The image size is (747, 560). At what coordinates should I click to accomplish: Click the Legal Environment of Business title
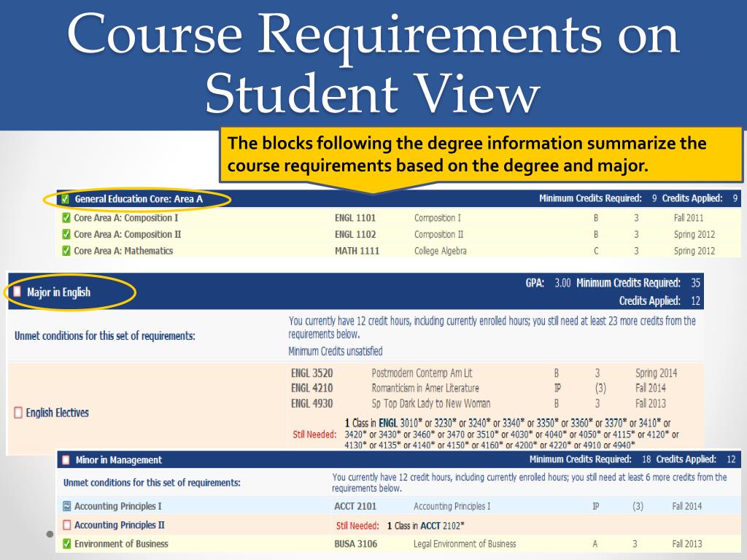(x=465, y=543)
